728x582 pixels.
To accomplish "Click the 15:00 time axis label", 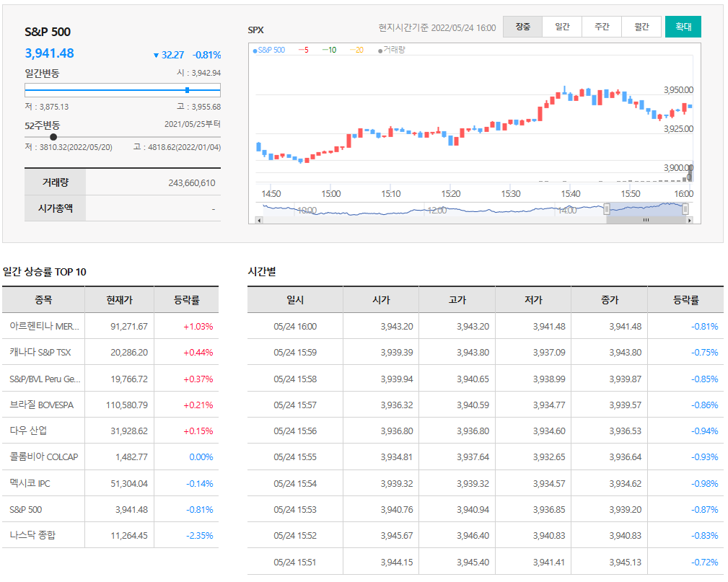I will [x=330, y=193].
